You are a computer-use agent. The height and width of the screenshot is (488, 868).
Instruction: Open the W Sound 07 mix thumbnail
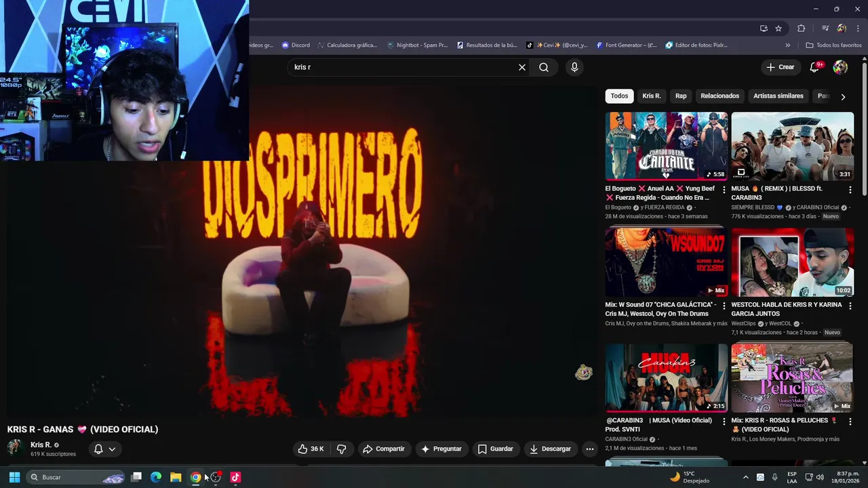click(x=667, y=262)
